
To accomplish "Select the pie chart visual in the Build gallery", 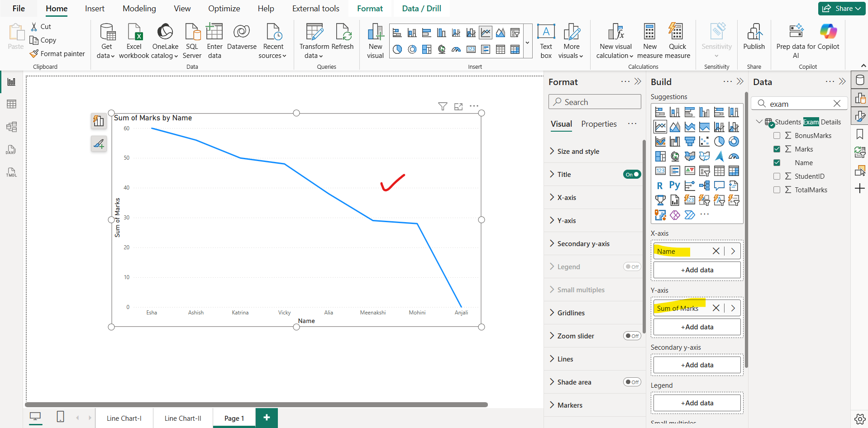I will point(720,141).
